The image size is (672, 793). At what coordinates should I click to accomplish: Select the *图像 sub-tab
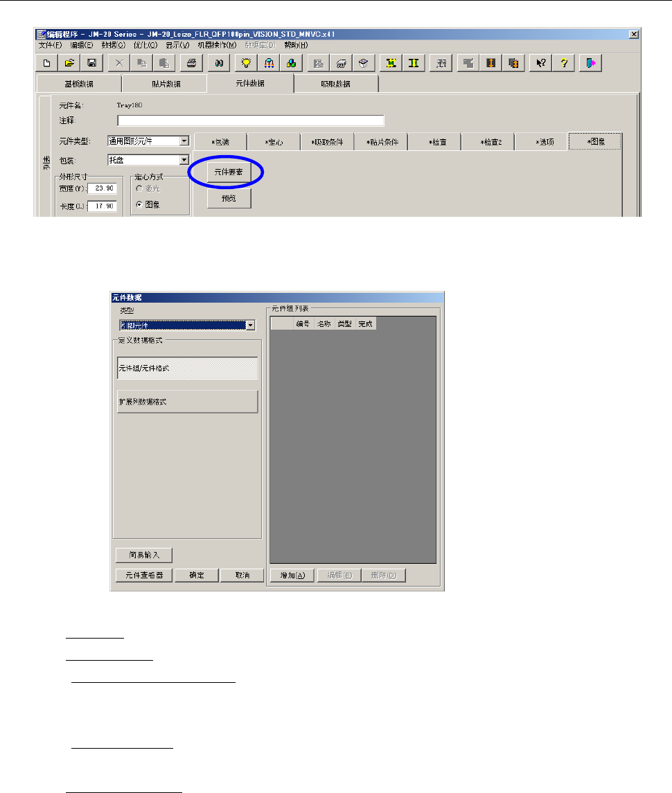point(596,141)
